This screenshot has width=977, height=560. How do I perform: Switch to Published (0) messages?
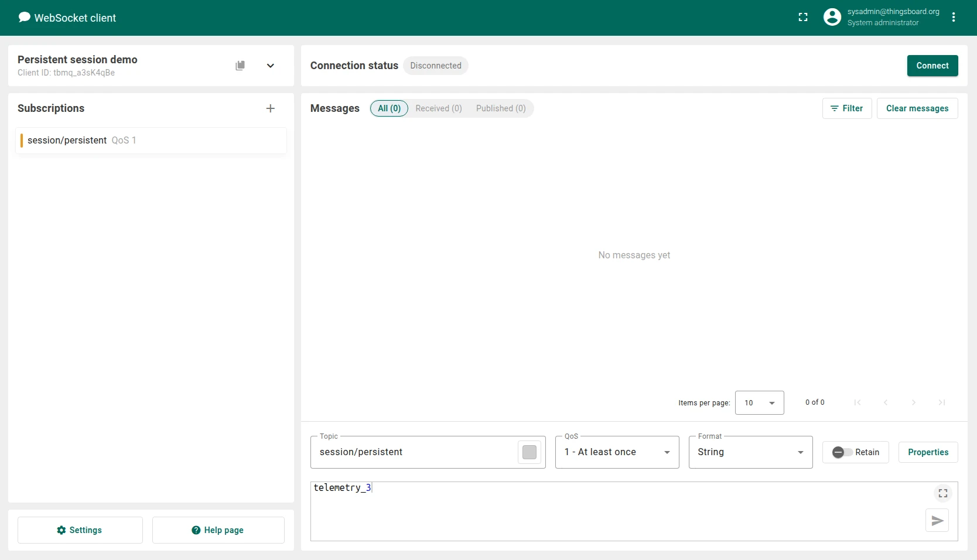[x=501, y=108]
